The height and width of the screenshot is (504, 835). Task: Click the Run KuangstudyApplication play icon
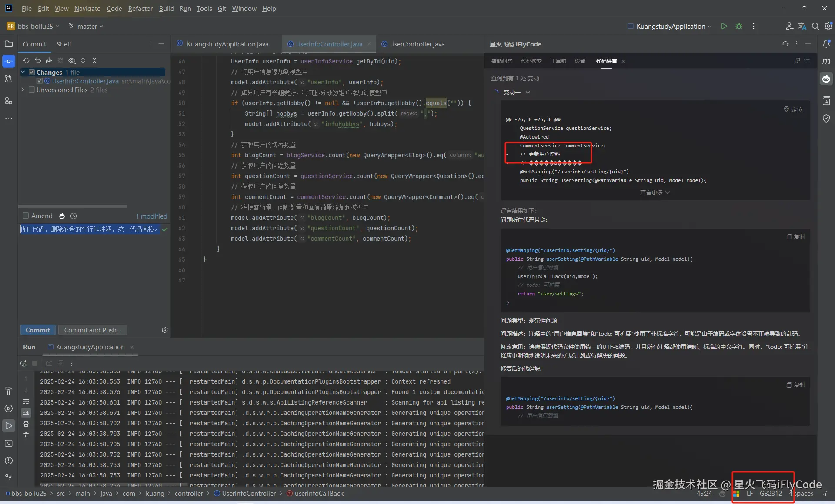(724, 26)
